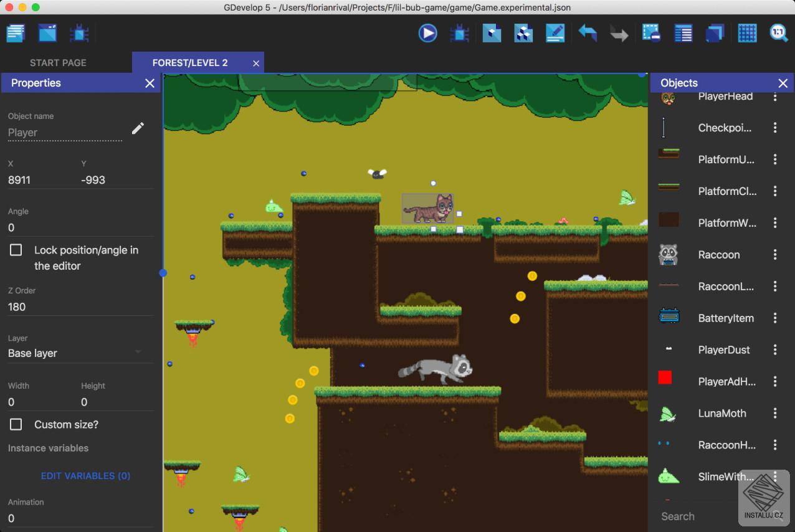795x532 pixels.
Task: Open the project manager from the toolbar
Action: pos(16,33)
